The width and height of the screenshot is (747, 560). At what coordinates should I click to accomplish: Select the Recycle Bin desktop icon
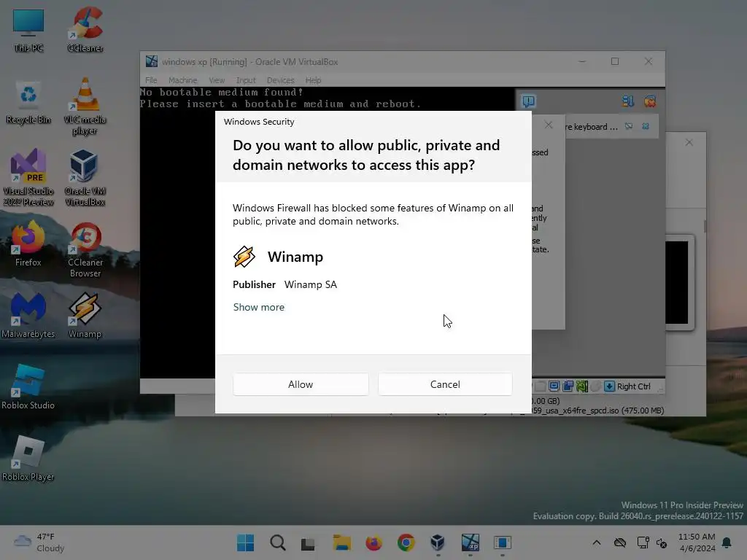coord(28,102)
